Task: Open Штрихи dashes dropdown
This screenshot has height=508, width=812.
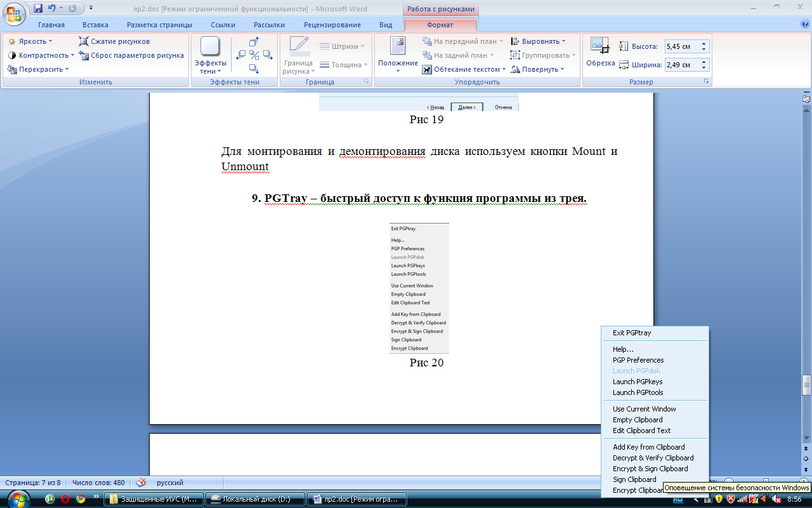Action: click(x=342, y=46)
